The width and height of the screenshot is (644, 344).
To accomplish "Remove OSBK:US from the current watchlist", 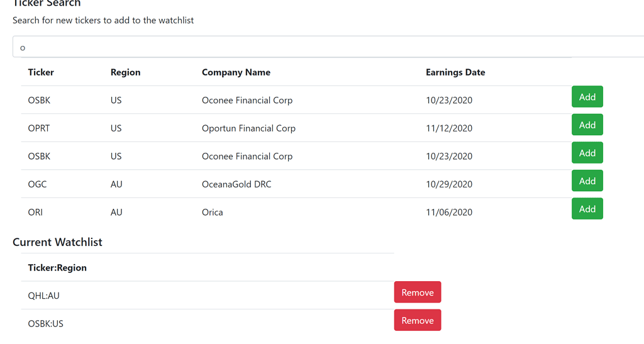I will coord(418,319).
